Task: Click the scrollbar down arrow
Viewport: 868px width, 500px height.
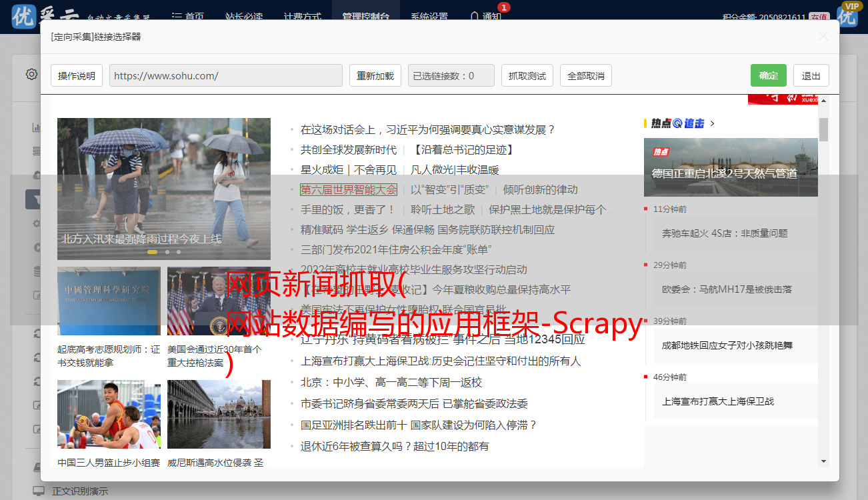Action: click(x=823, y=461)
